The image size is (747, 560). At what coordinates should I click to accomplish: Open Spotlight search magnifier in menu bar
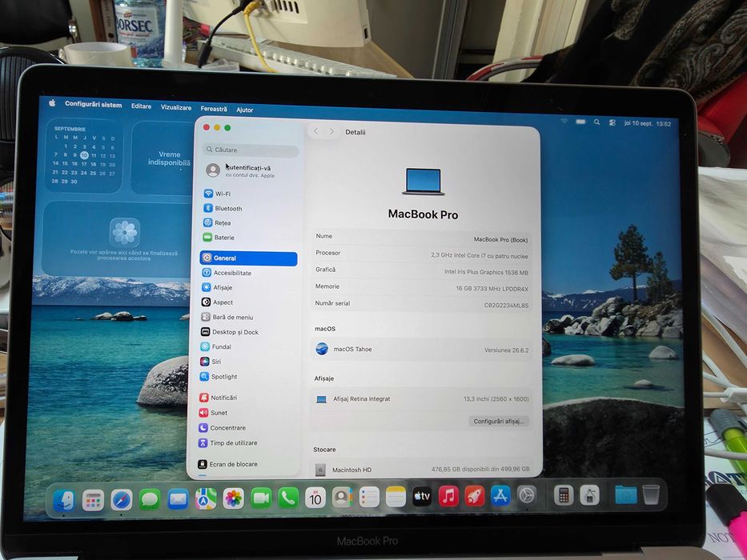click(x=596, y=122)
